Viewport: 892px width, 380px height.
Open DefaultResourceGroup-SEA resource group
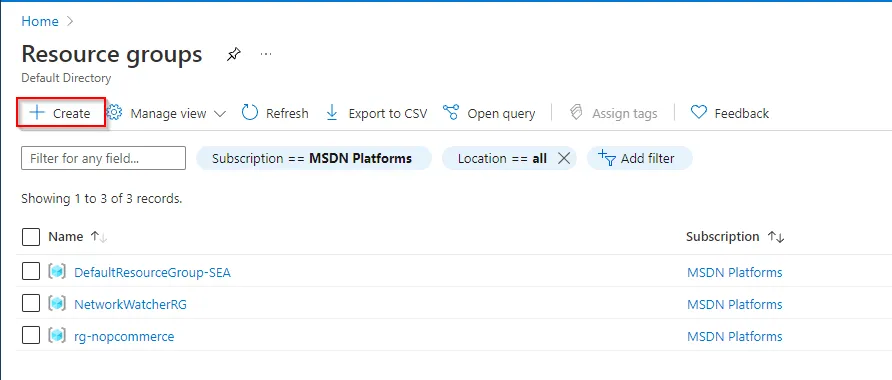(x=152, y=272)
